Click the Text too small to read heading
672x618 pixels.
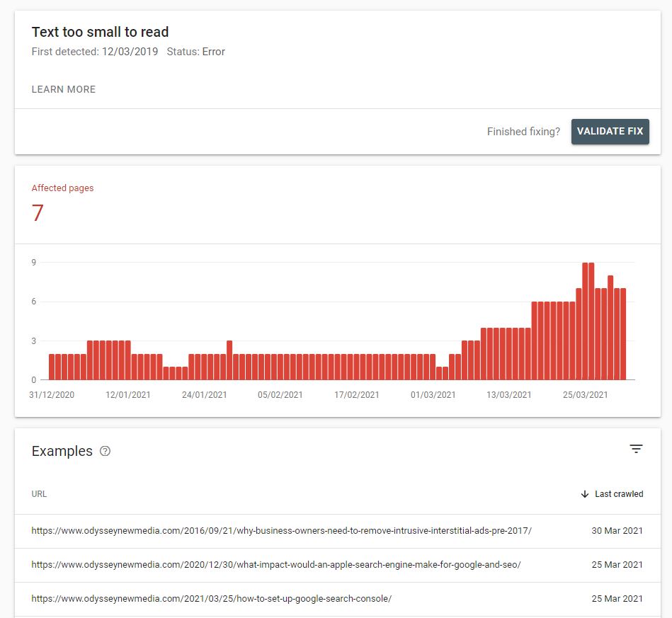coord(101,32)
